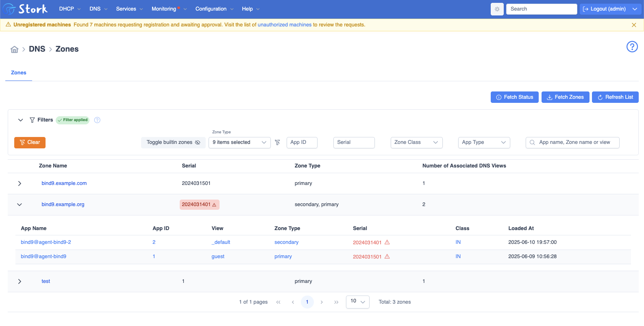Toggle the light/dark theme sun icon
This screenshot has height=326, width=644.
pyautogui.click(x=497, y=9)
